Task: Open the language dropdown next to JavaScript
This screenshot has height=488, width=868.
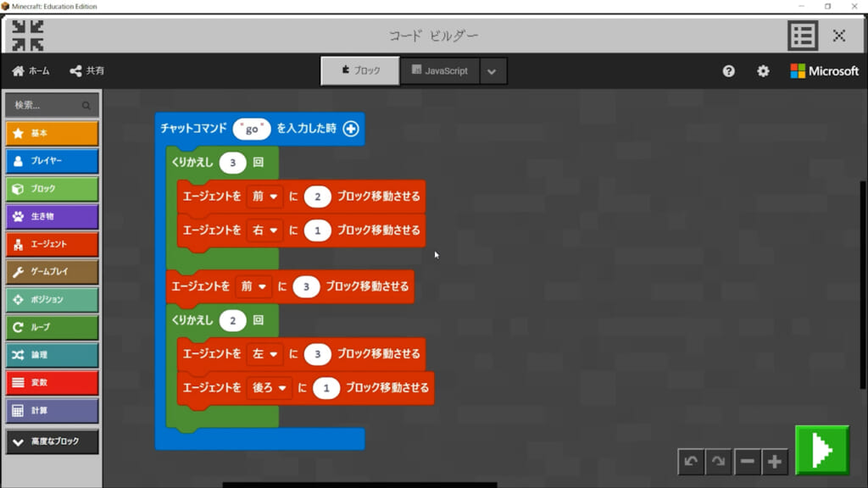Action: [492, 71]
